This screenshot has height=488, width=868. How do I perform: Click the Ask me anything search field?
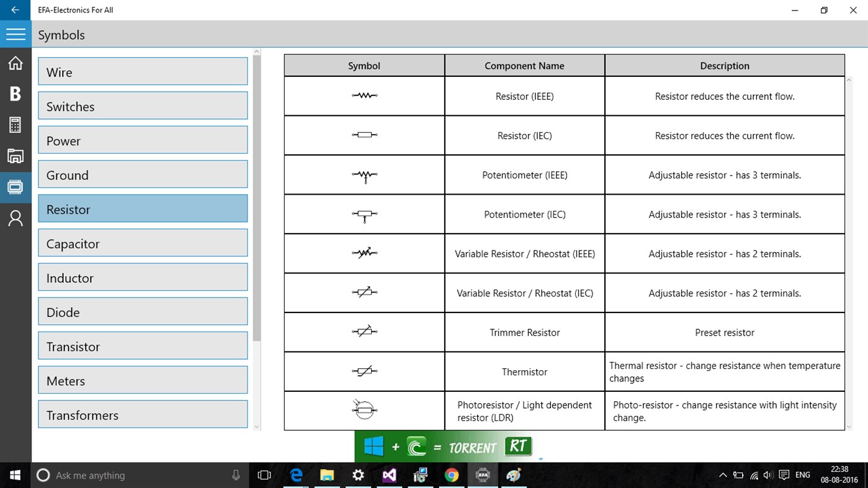124,475
